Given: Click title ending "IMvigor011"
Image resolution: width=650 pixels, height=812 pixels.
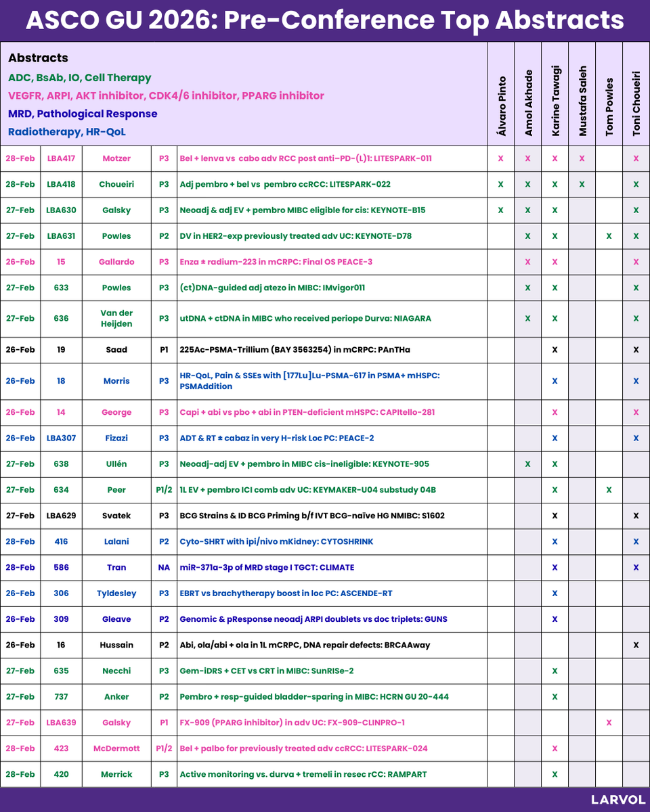Looking at the screenshot, I should (x=272, y=288).
